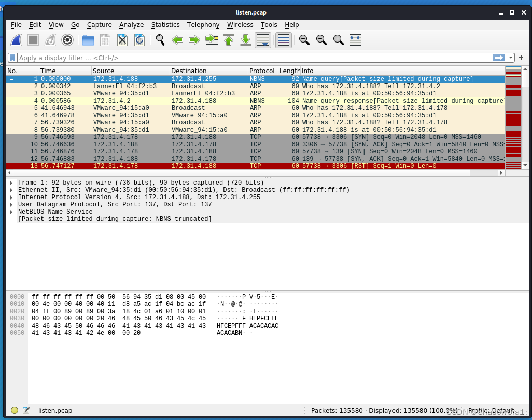Edit capture file properties status icon
This screenshot has width=532, height=420.
point(26,410)
